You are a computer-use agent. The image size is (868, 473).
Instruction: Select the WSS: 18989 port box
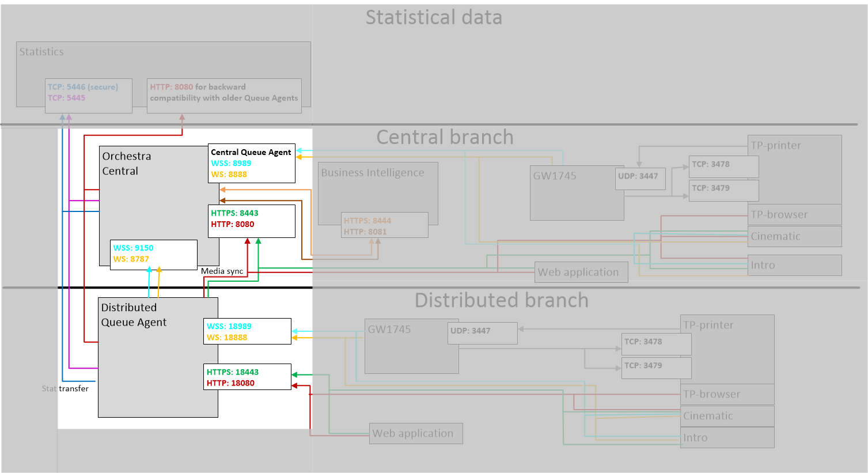click(247, 332)
